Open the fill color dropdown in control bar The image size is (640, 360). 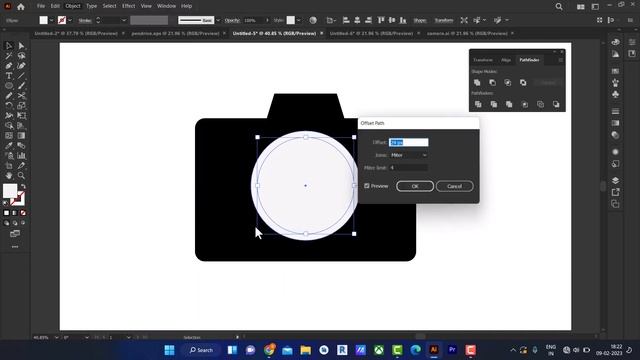click(51, 20)
